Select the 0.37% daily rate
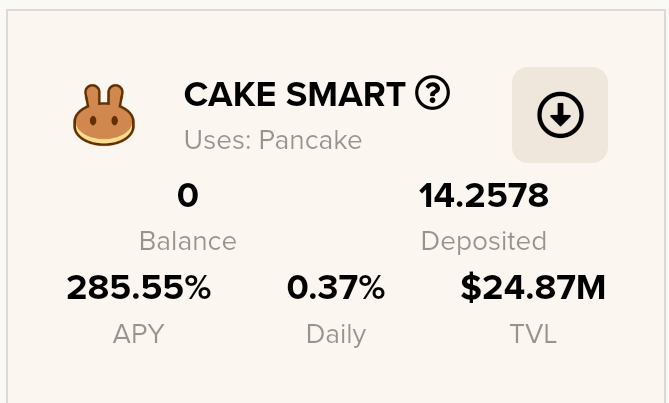This screenshot has width=669, height=403. click(x=336, y=288)
